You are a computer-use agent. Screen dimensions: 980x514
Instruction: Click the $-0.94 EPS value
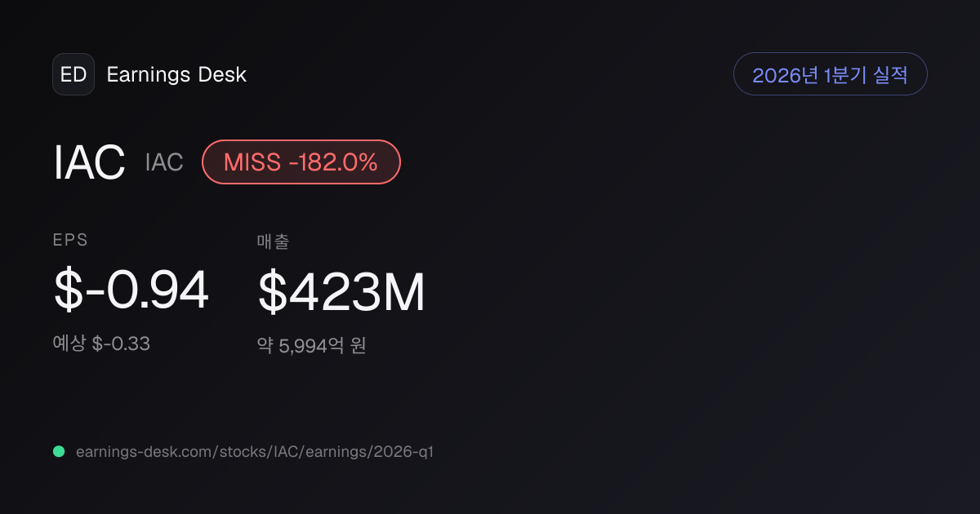click(x=131, y=292)
